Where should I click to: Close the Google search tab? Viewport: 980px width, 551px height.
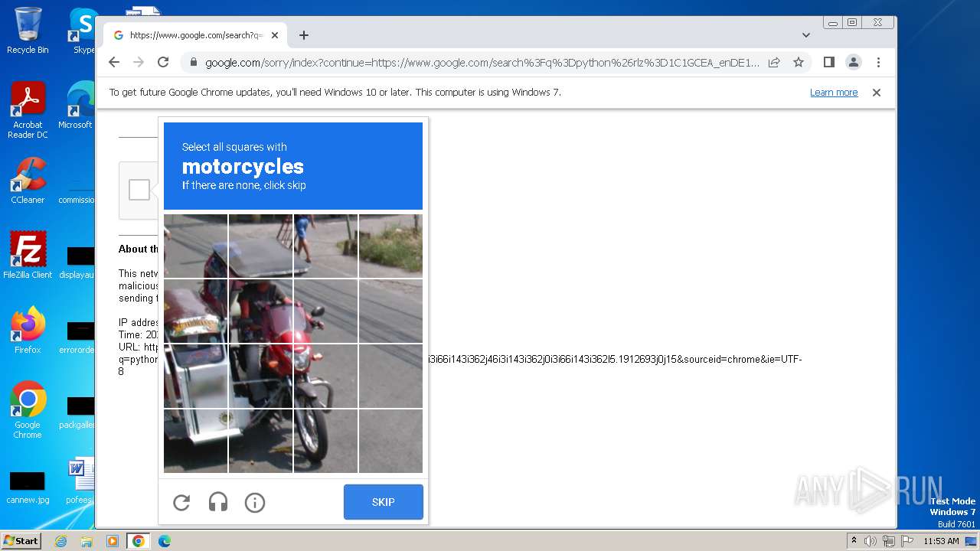(275, 35)
